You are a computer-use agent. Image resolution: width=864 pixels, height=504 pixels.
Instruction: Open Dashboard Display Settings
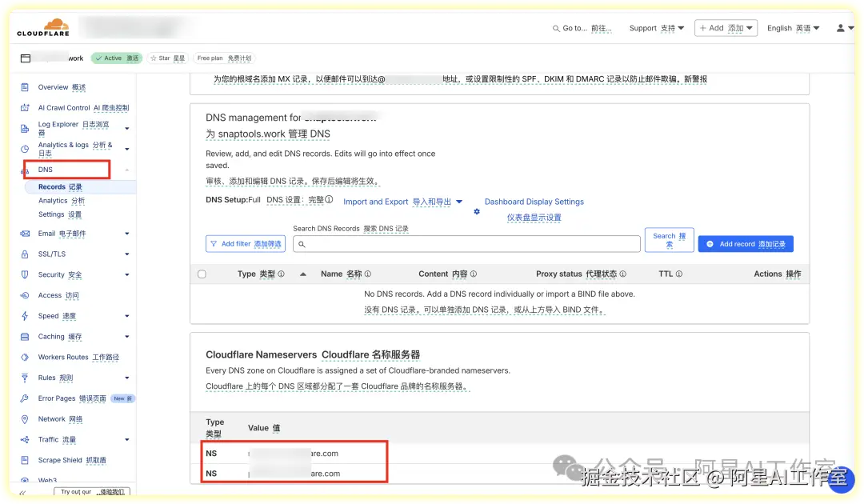pyautogui.click(x=533, y=202)
